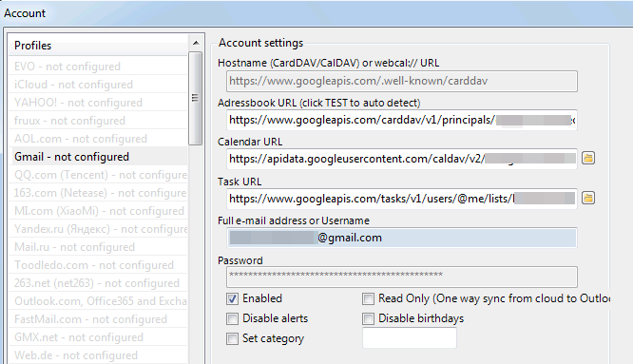The height and width of the screenshot is (364, 633).
Task: Select the Yandex.ru profile
Action: click(98, 229)
